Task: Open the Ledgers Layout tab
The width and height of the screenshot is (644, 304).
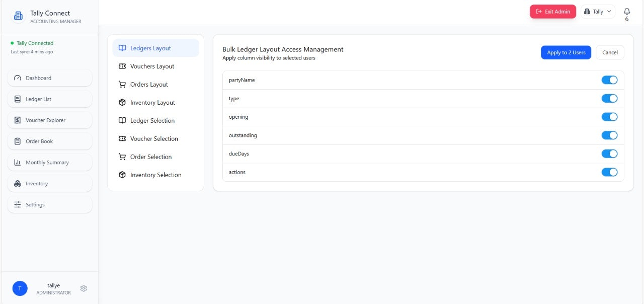Action: [155, 48]
